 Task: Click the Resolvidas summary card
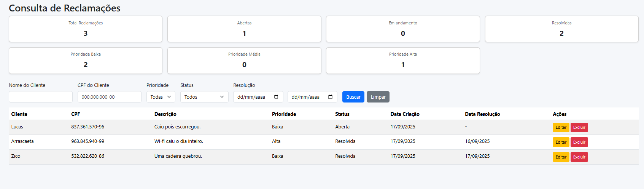[x=562, y=29]
